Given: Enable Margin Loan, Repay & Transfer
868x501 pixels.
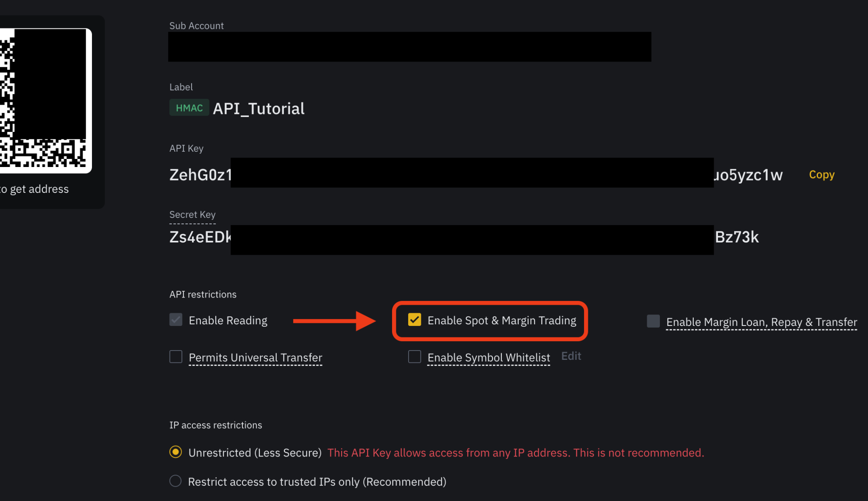Looking at the screenshot, I should [x=652, y=321].
